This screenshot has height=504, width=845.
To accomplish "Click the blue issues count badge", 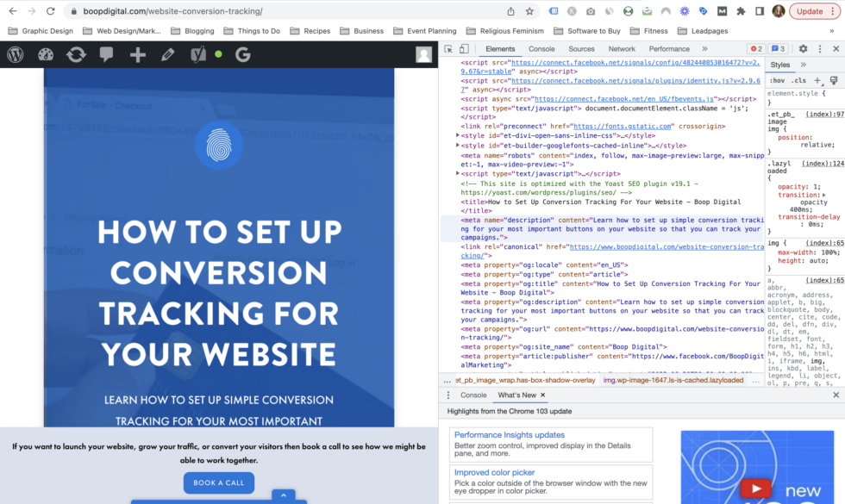I will (x=778, y=48).
